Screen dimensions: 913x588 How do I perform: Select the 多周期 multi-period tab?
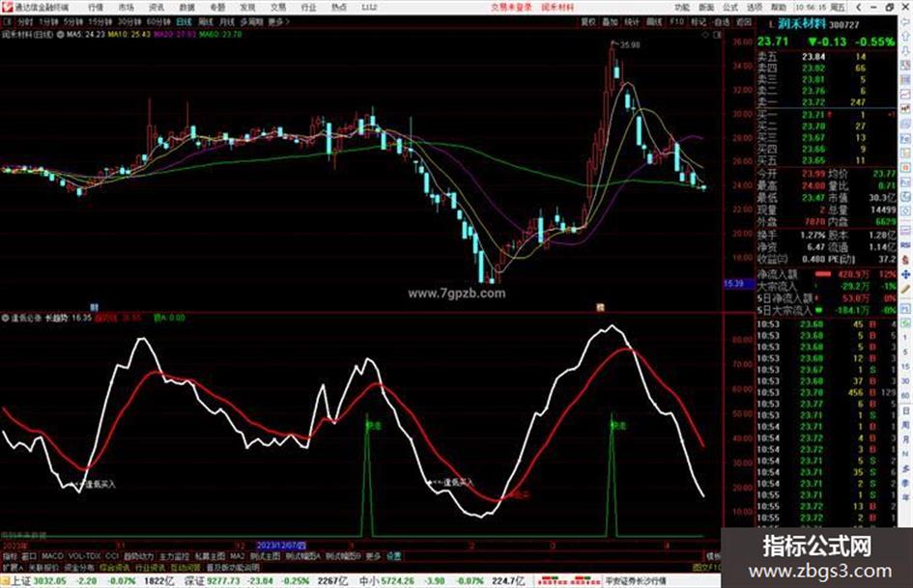251,21
